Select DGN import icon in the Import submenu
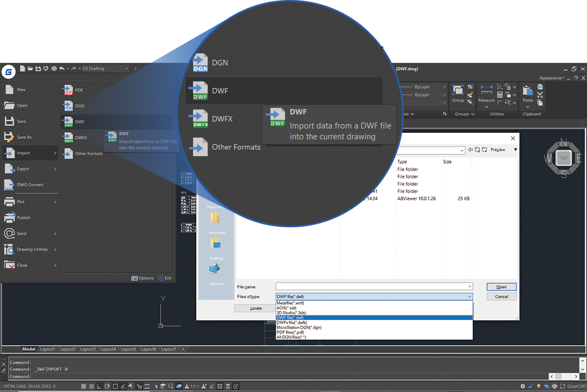The width and height of the screenshot is (587, 392). (68, 106)
